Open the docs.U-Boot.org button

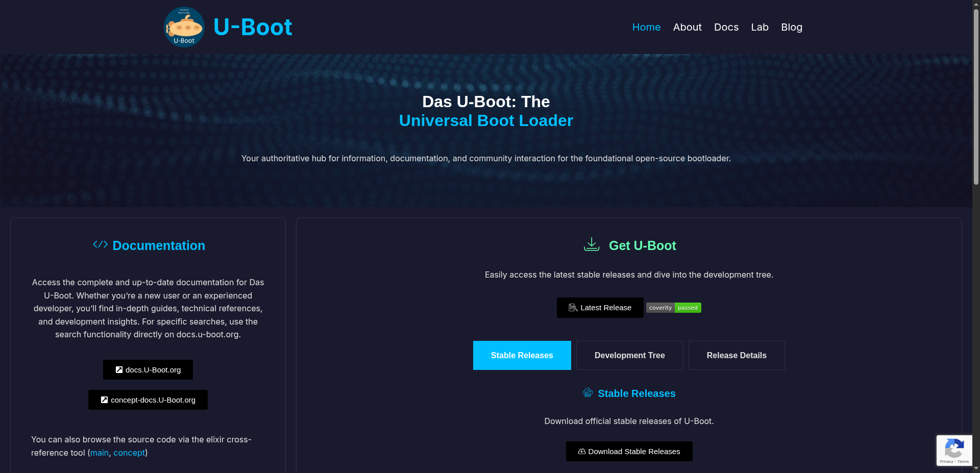[148, 370]
